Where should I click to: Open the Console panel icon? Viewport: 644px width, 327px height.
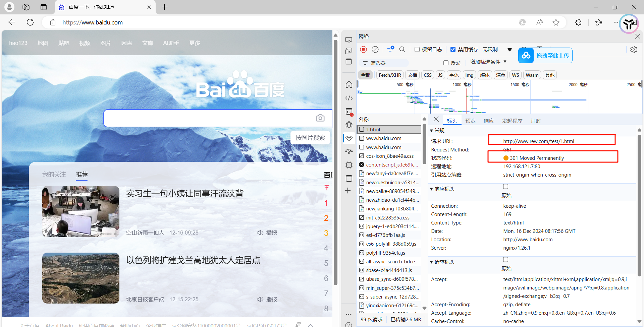pos(349,111)
